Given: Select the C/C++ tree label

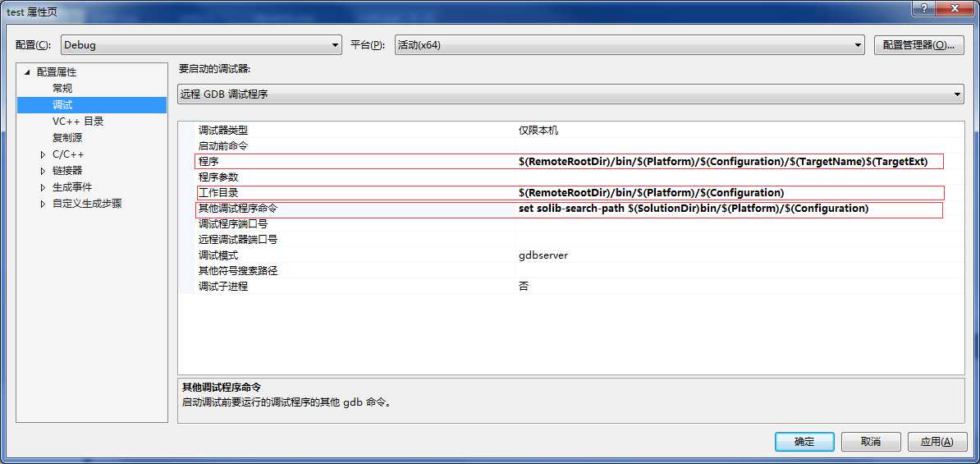Looking at the screenshot, I should [x=68, y=154].
